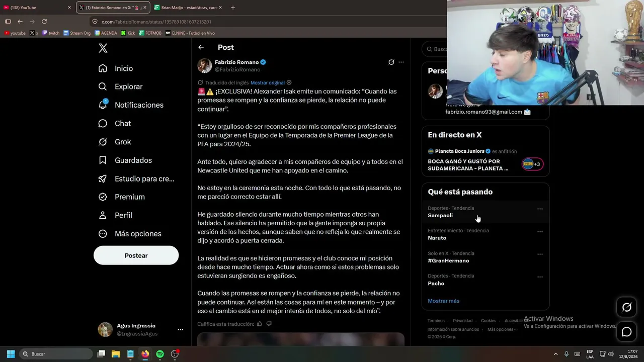Open OBS Studio from the taskbar
644x362 pixels.
tap(175, 354)
